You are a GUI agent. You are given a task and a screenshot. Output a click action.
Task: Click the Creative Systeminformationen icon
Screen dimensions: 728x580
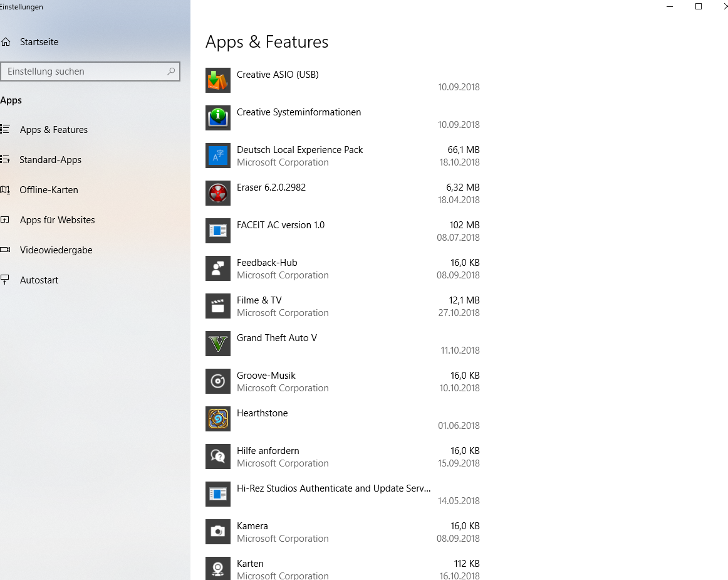click(218, 118)
